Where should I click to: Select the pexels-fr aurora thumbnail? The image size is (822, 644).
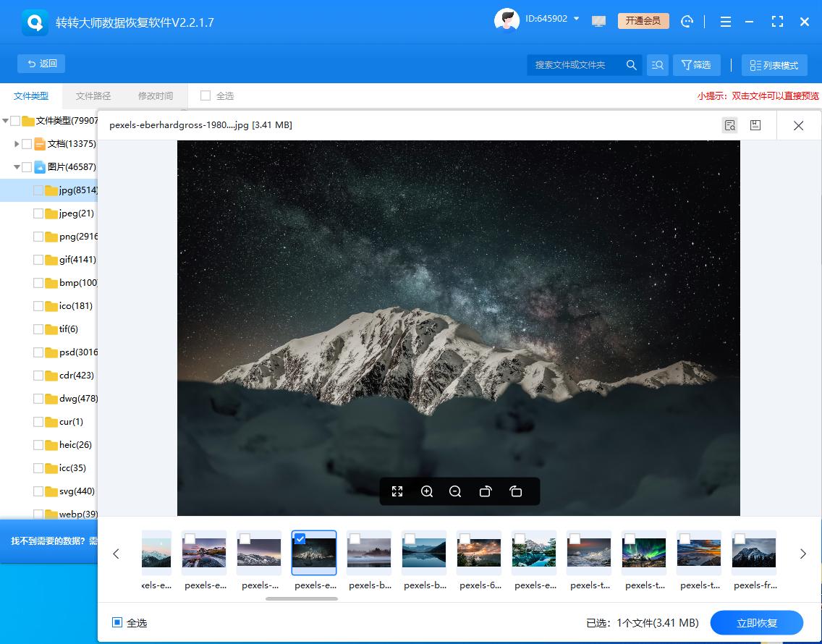tap(754, 552)
